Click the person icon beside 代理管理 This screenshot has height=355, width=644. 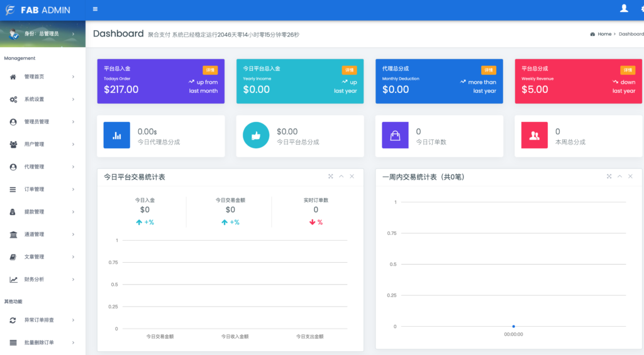pyautogui.click(x=13, y=167)
